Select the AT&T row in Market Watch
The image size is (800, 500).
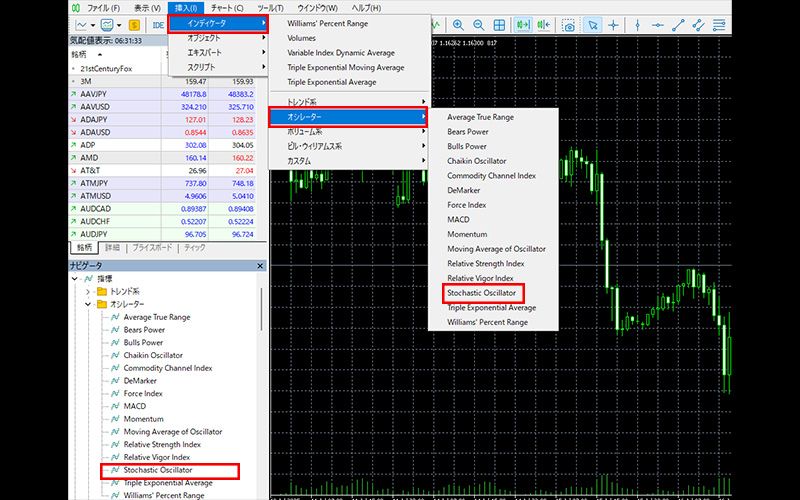pyautogui.click(x=162, y=170)
